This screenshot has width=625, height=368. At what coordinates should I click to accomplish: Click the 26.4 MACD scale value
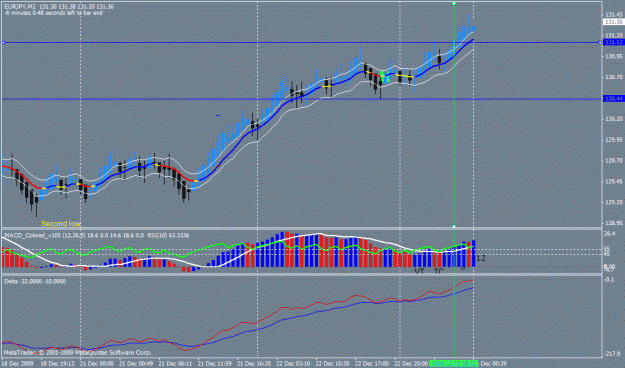point(610,234)
